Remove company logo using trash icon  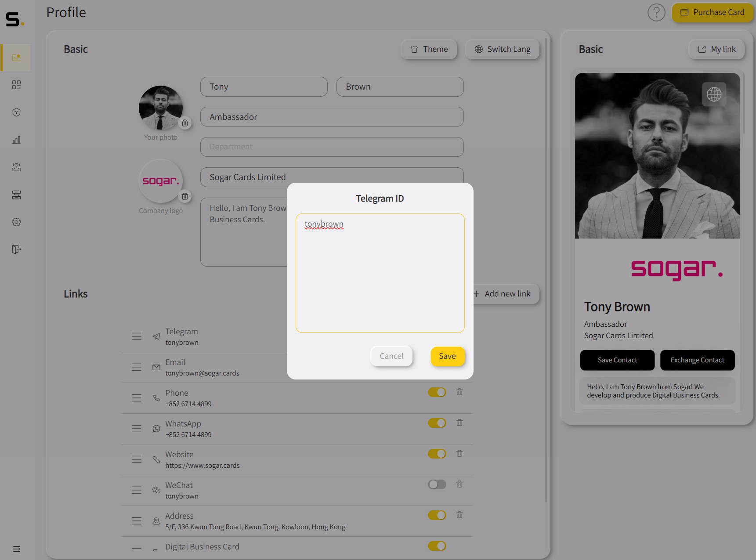pyautogui.click(x=185, y=196)
